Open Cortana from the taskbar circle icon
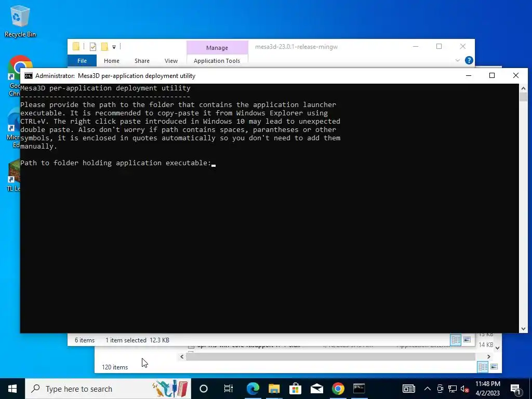 pyautogui.click(x=203, y=389)
